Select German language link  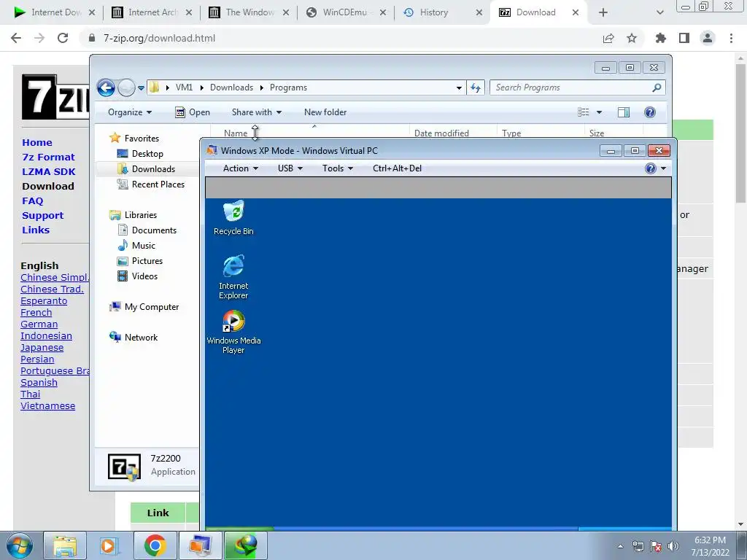[39, 324]
